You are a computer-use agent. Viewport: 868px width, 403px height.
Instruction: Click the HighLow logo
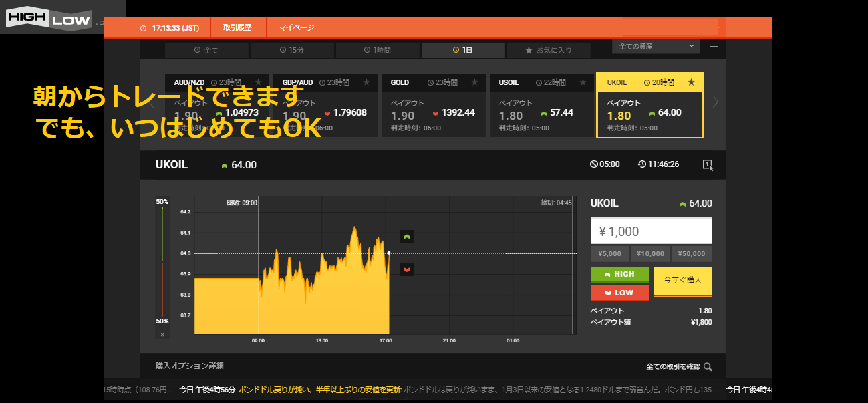pyautogui.click(x=47, y=19)
